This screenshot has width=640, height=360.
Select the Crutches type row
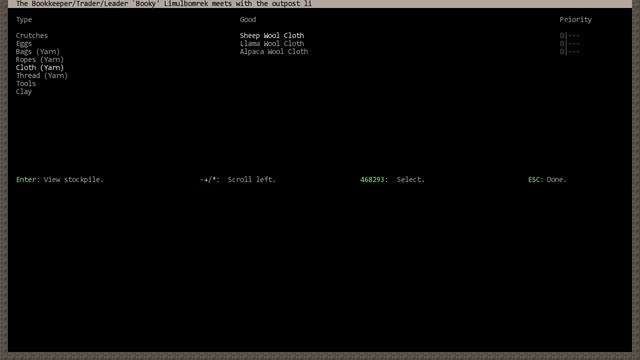tap(32, 36)
